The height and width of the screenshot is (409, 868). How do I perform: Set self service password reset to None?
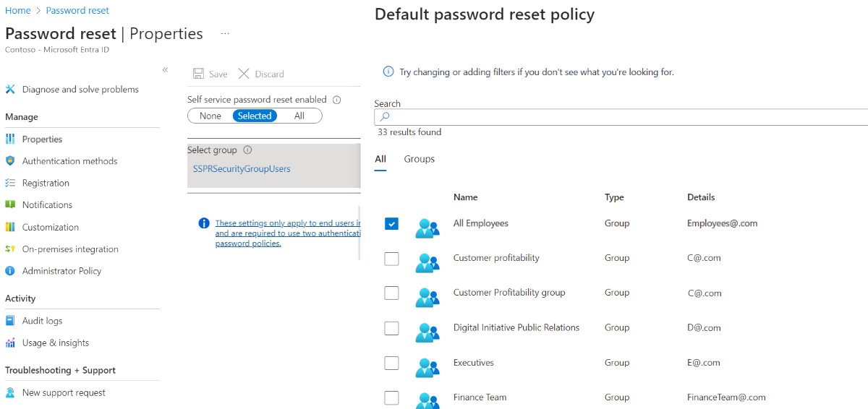click(x=210, y=116)
